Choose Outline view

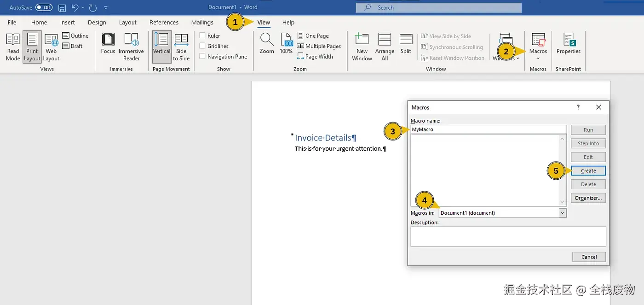click(x=75, y=36)
